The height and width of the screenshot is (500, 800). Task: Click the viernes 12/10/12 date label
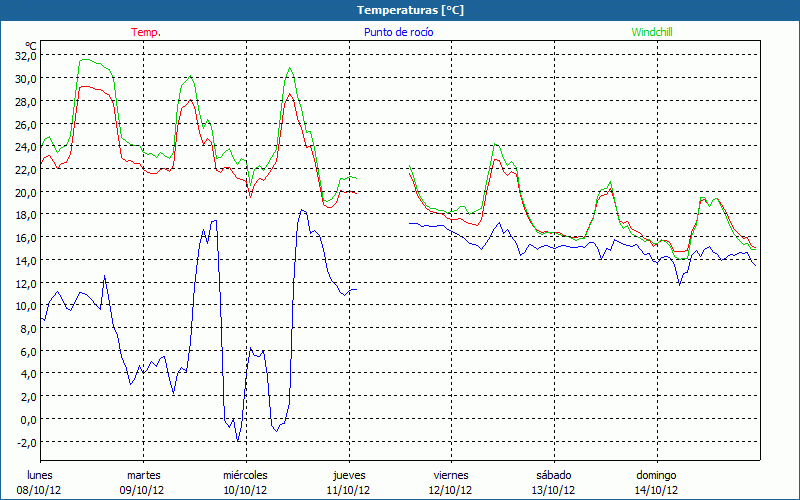tap(452, 483)
